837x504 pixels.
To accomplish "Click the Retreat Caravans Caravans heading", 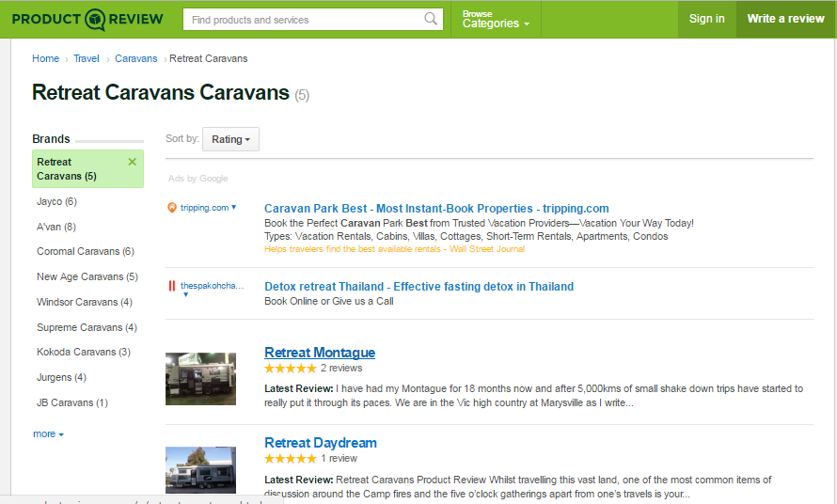I will 161,92.
